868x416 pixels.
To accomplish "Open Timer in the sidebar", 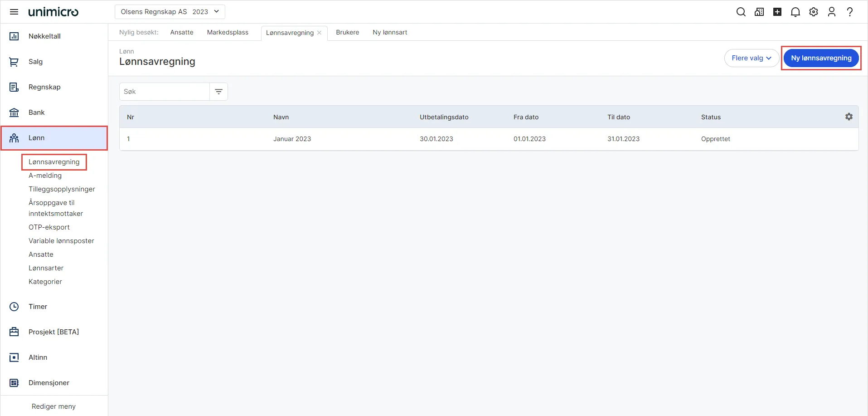I will click(x=54, y=307).
